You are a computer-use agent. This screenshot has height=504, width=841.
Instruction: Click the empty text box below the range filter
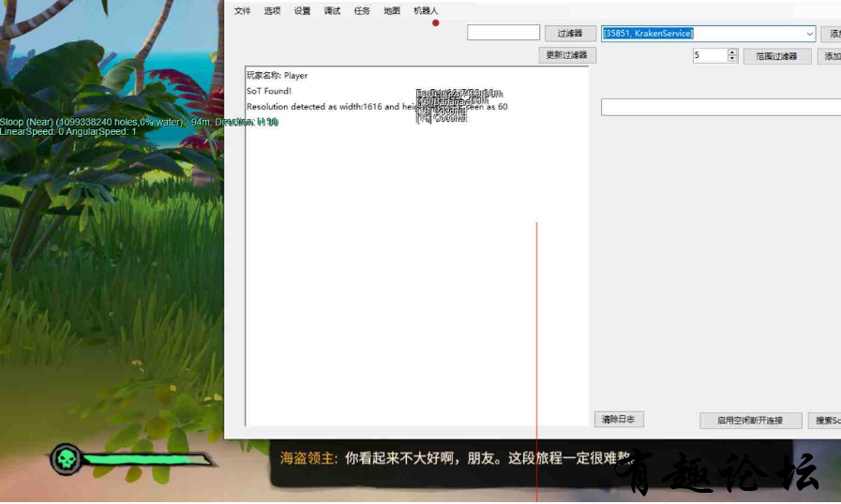pyautogui.click(x=721, y=107)
